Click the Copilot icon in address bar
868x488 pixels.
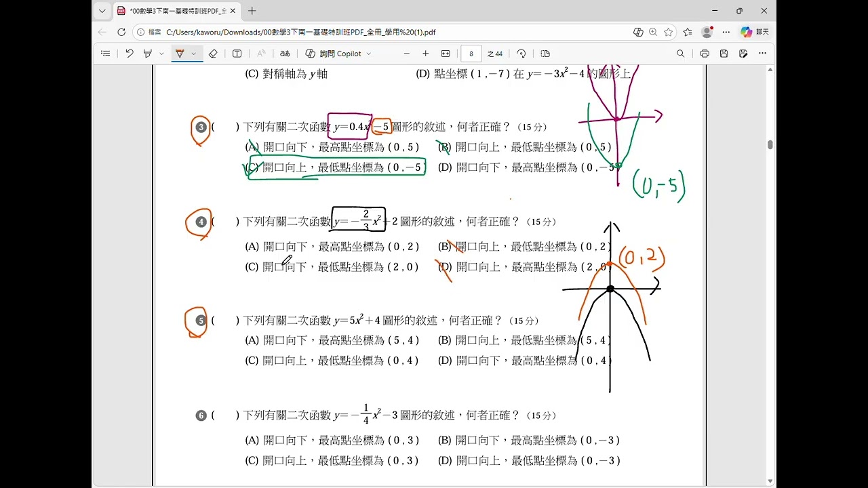click(x=638, y=32)
